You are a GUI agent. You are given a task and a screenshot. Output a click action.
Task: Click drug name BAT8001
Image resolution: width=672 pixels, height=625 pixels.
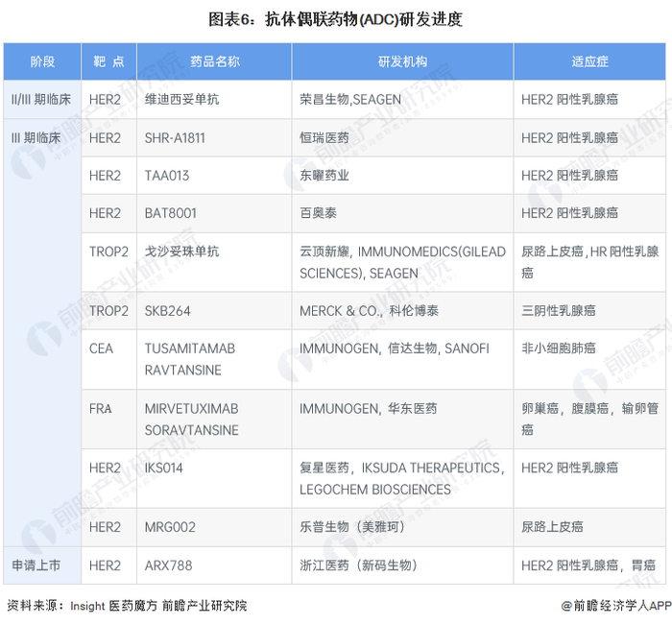point(171,213)
